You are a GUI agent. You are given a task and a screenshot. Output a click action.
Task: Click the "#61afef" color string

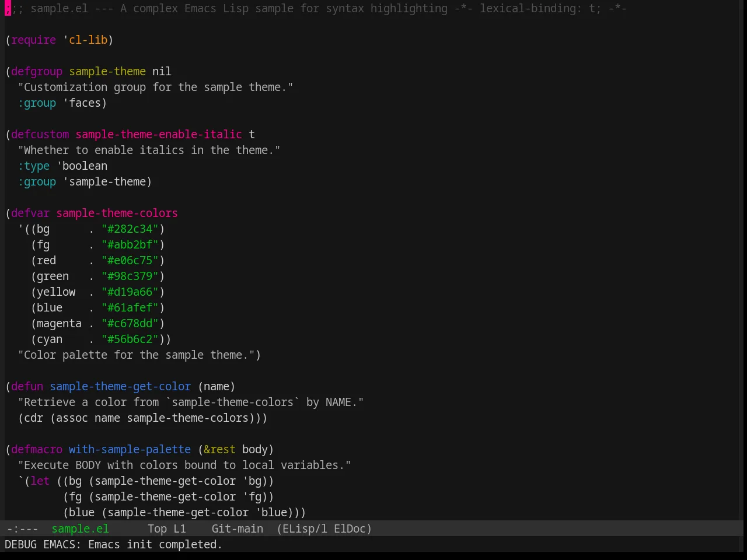click(x=130, y=307)
